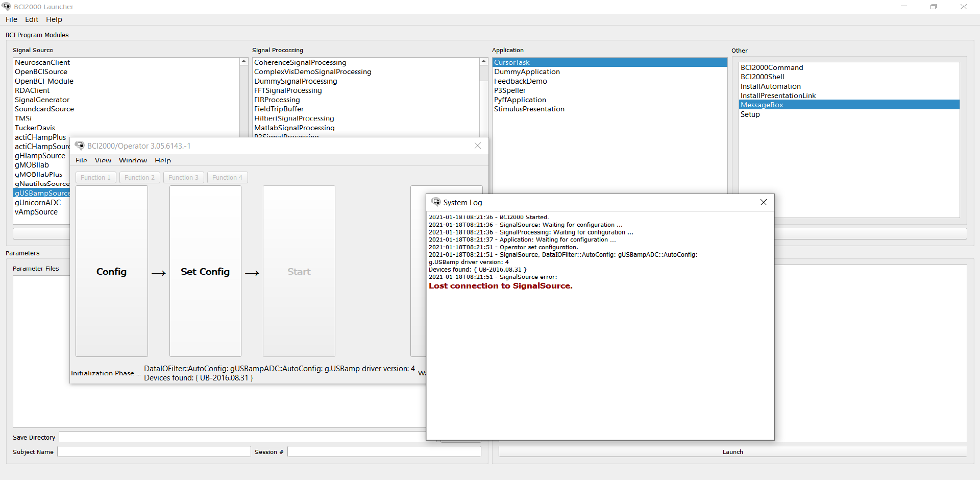This screenshot has width=980, height=480.
Task: Select PyffApplication application
Action: [520, 100]
